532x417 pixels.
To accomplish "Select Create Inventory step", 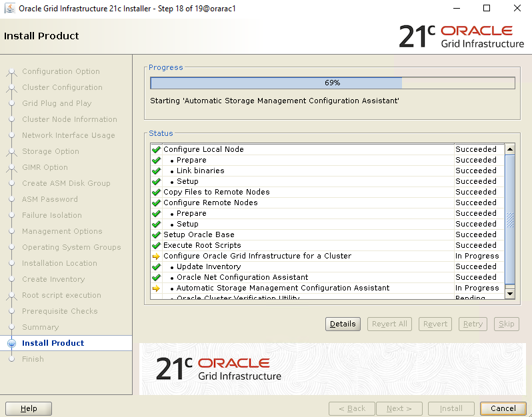I will coord(53,279).
